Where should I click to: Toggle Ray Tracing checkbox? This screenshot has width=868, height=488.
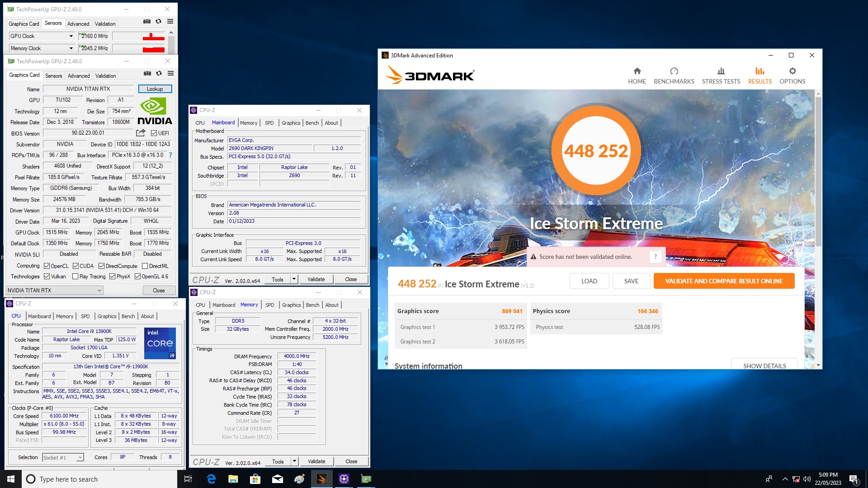[75, 277]
